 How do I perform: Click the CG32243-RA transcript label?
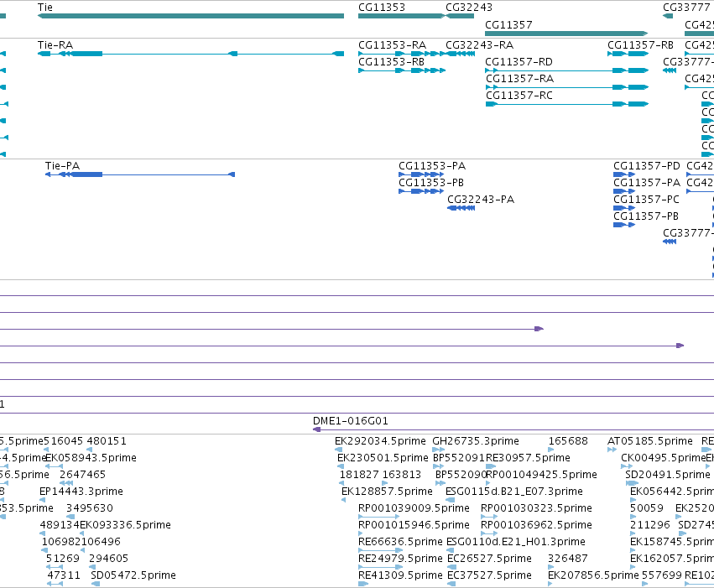pos(479,45)
